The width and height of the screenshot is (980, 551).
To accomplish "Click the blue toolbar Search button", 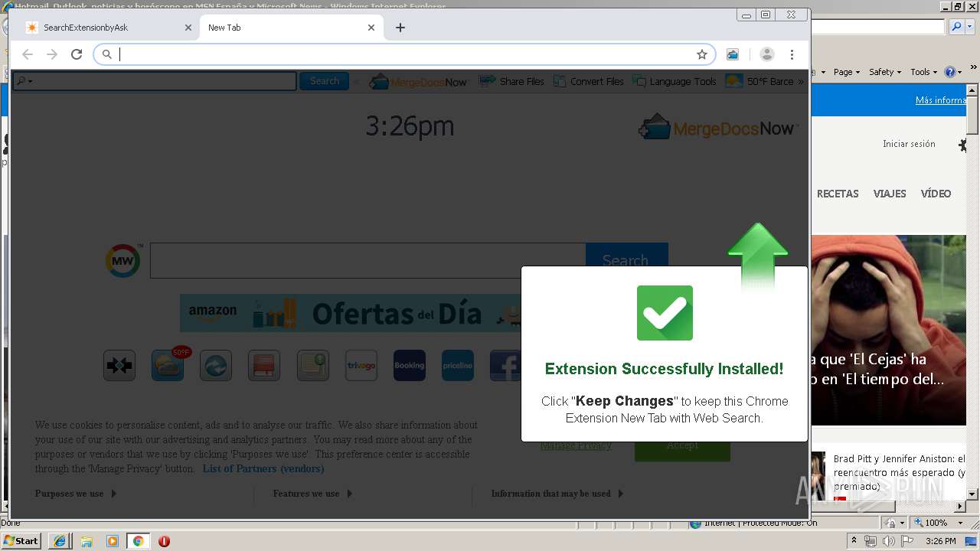I will pos(324,81).
